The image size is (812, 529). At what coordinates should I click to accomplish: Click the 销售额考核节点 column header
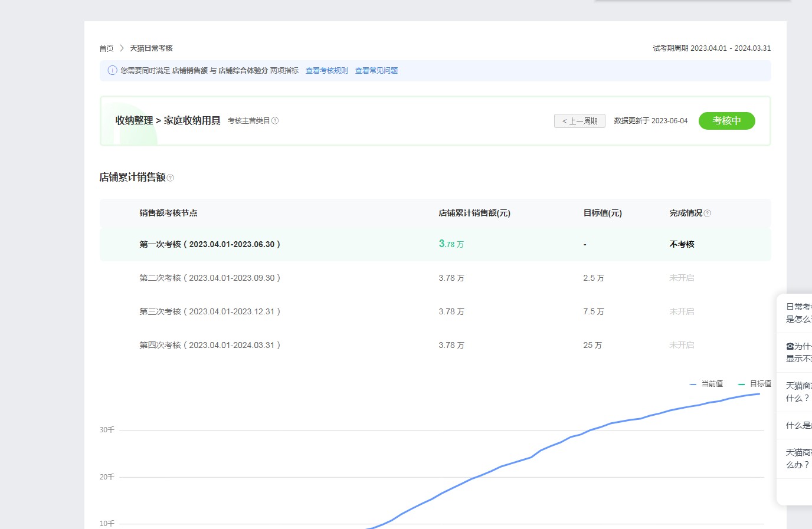pos(169,213)
